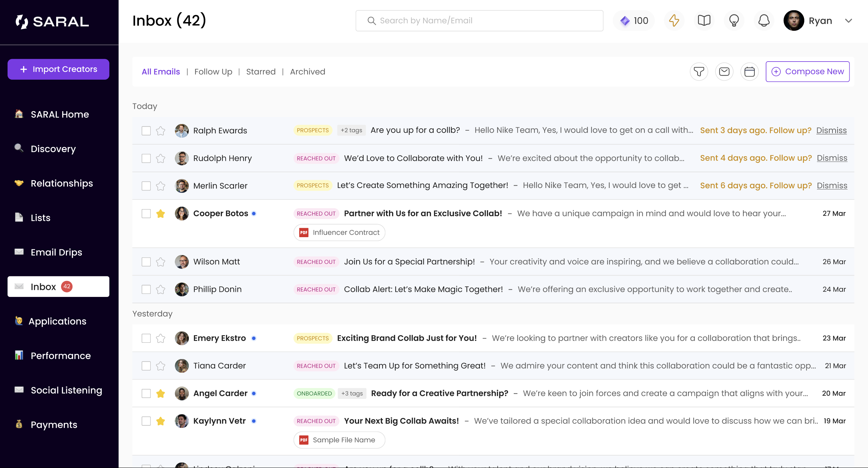Viewport: 868px width, 468px height.
Task: Expand the +2 tags on Ralph Ewards email
Action: point(351,130)
